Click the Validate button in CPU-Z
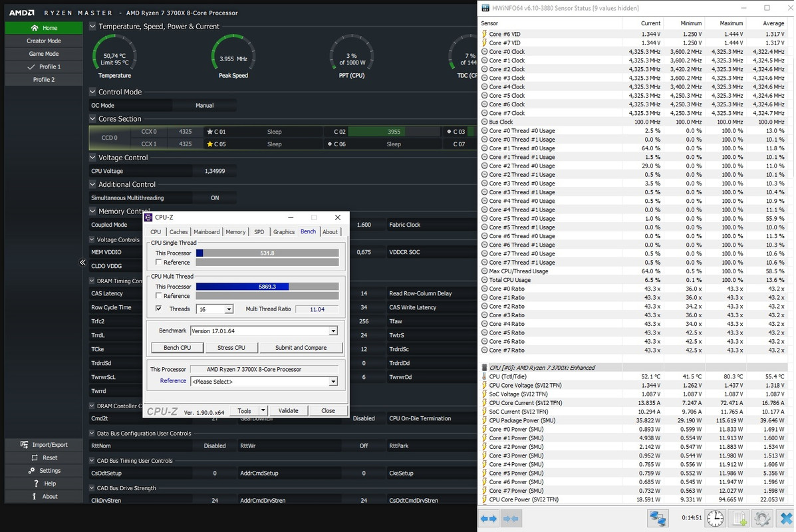Image resolution: width=796 pixels, height=532 pixels. (289, 410)
